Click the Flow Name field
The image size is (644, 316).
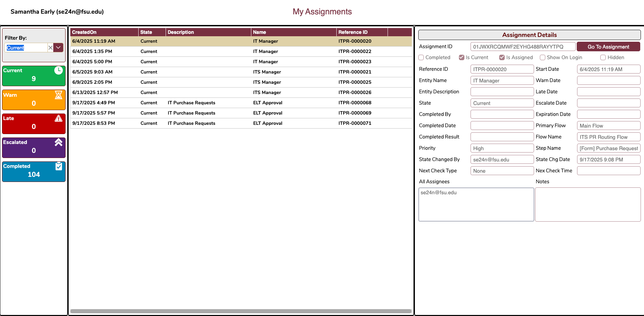click(608, 137)
